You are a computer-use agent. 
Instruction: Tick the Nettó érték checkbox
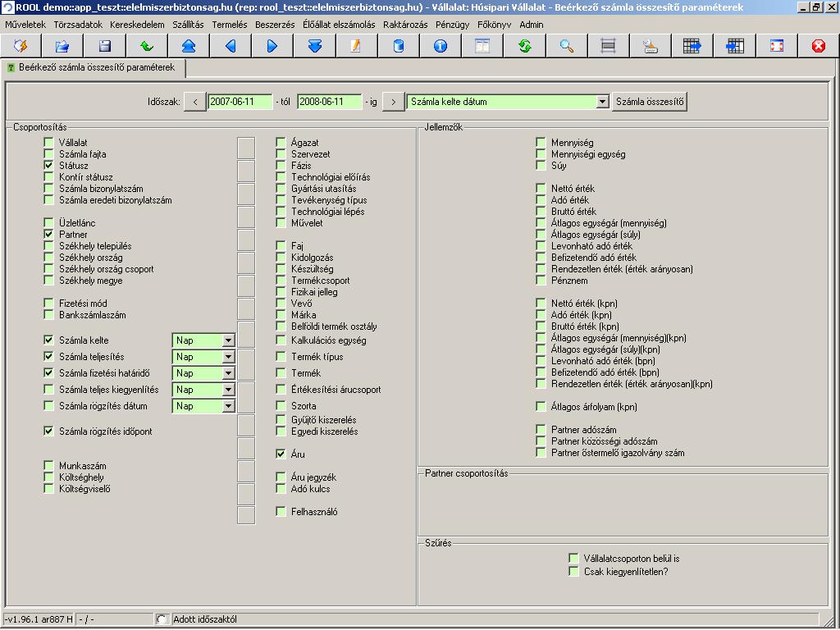tap(541, 189)
